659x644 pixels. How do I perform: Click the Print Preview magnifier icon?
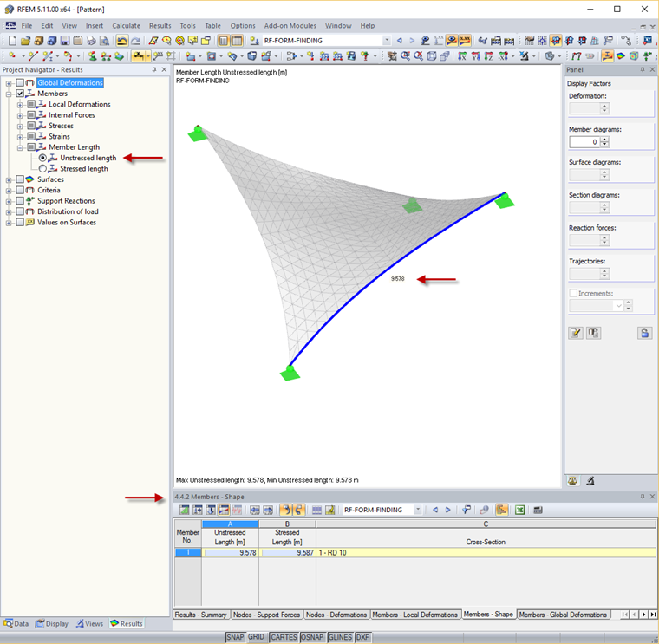[104, 41]
